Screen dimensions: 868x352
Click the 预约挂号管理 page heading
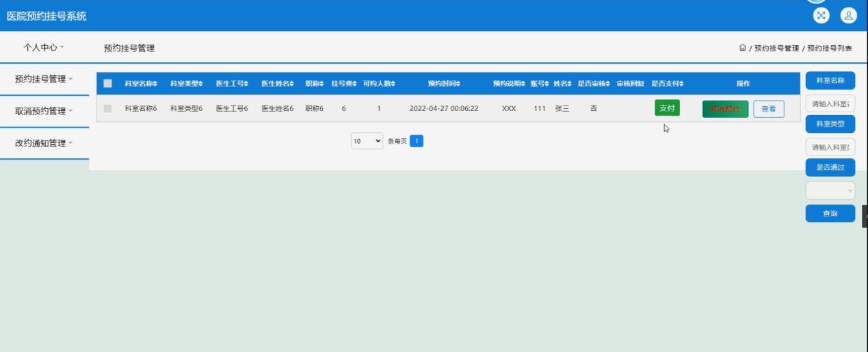point(129,48)
